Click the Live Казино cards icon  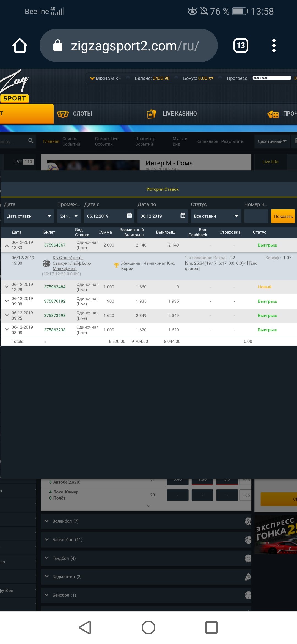point(151,114)
